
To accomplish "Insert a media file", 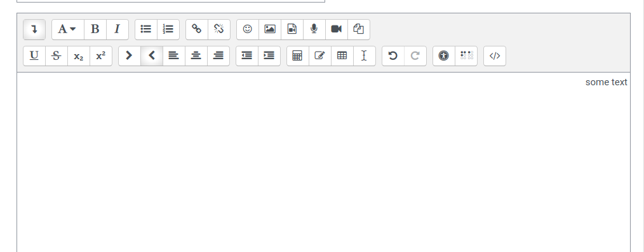I will (x=292, y=29).
